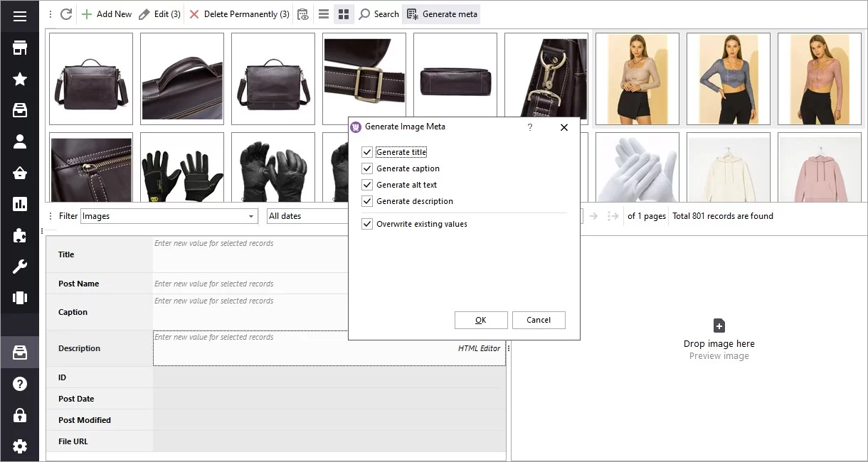This screenshot has height=462, width=868.
Task: Select the clipboard date icon on the toolbar
Action: point(303,14)
